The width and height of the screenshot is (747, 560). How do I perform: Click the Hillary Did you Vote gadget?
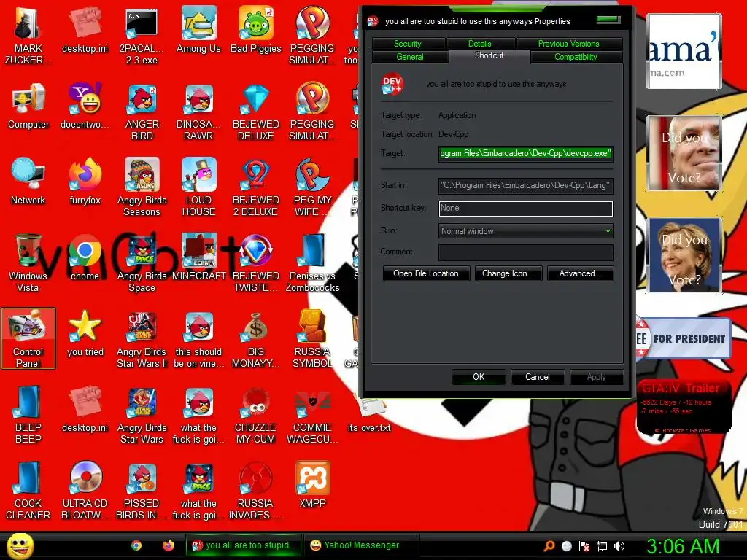pos(684,254)
